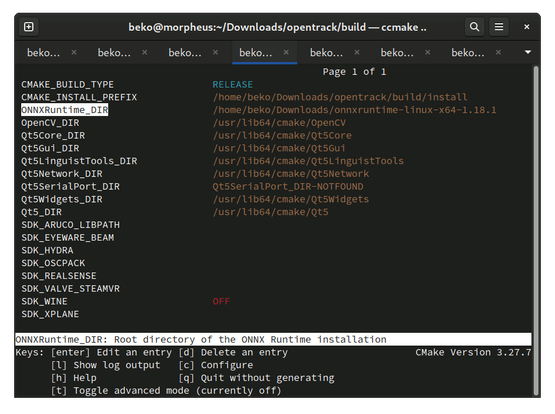Switch to the first beko tab
The width and height of the screenshot is (555, 414).
44,53
